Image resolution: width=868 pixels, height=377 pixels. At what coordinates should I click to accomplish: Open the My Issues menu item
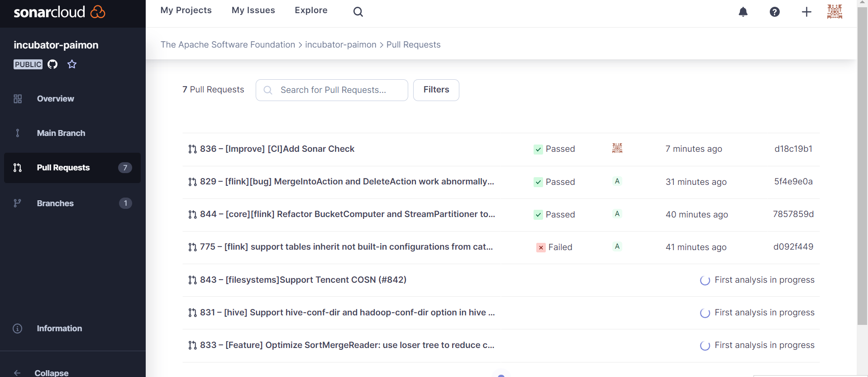[253, 10]
